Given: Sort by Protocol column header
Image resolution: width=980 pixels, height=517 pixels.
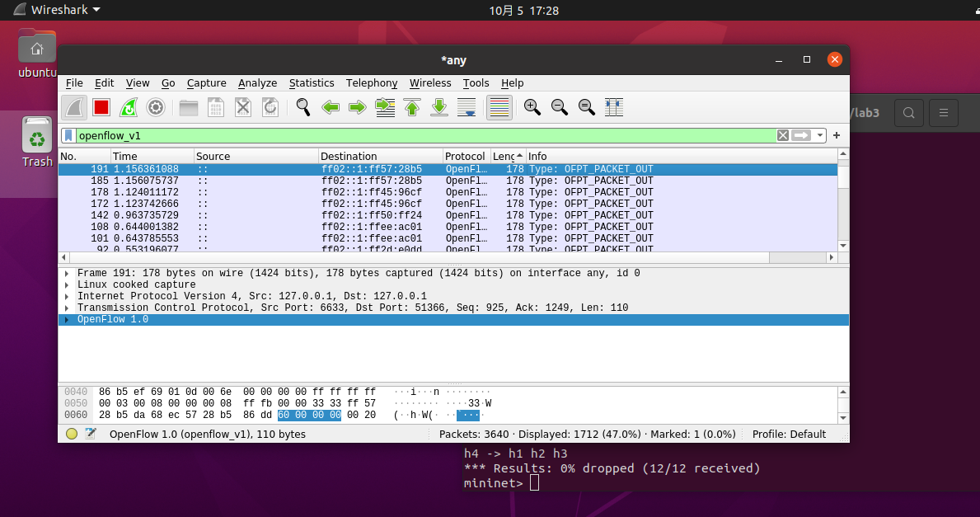Looking at the screenshot, I should point(466,157).
